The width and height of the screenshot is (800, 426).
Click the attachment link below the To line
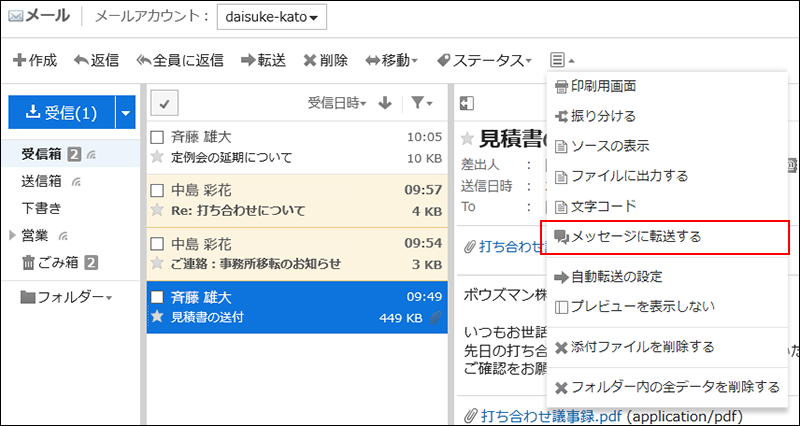click(x=512, y=247)
